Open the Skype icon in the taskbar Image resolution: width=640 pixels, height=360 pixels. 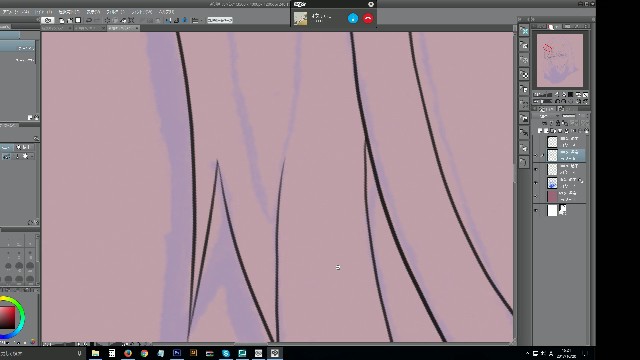[x=226, y=353]
